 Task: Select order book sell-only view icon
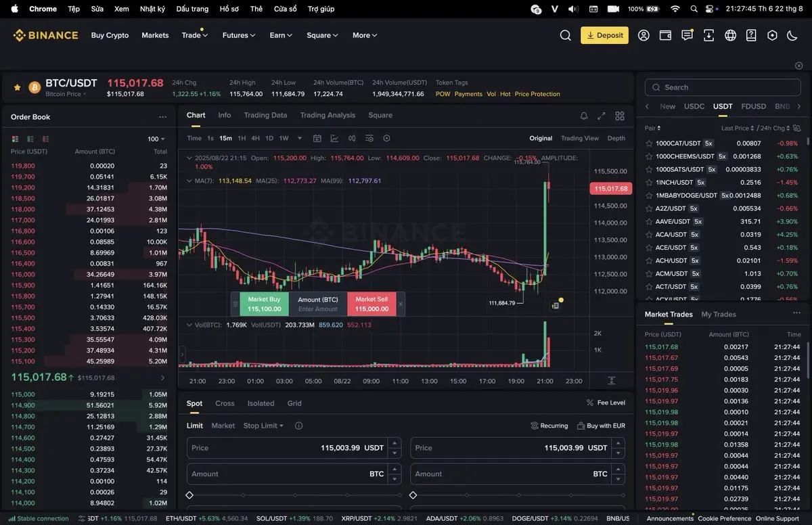coord(45,139)
